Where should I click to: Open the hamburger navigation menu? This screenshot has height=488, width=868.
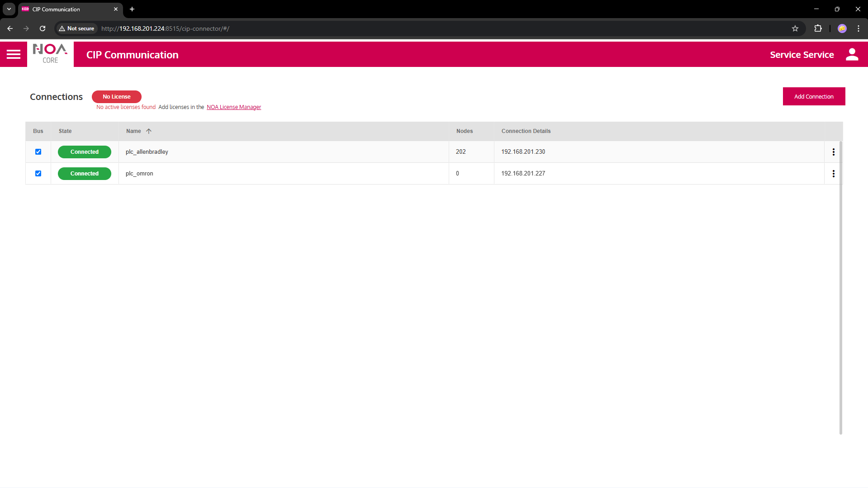(14, 55)
